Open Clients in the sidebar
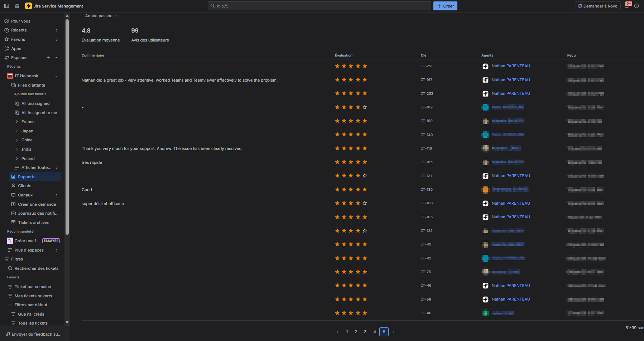This screenshot has height=341, width=644. pyautogui.click(x=24, y=186)
